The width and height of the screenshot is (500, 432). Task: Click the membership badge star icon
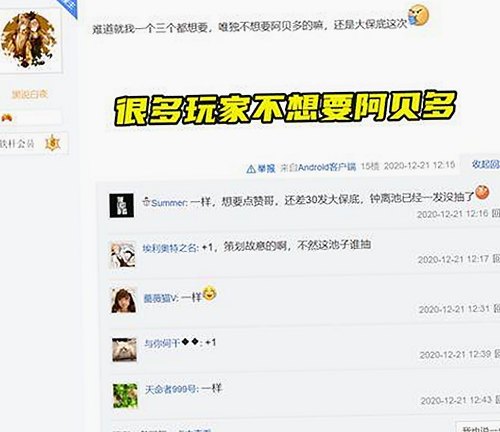pyautogui.click(x=53, y=143)
